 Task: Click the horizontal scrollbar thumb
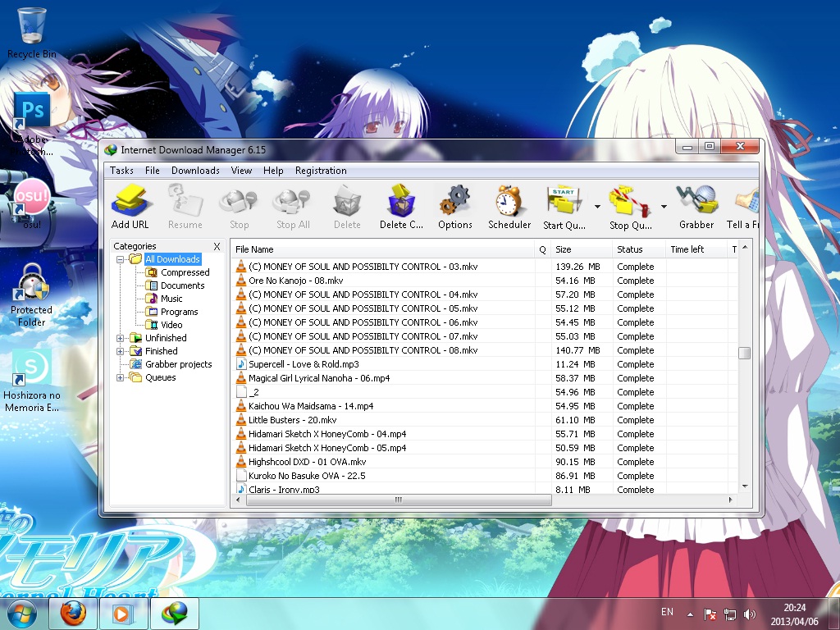pyautogui.click(x=398, y=500)
